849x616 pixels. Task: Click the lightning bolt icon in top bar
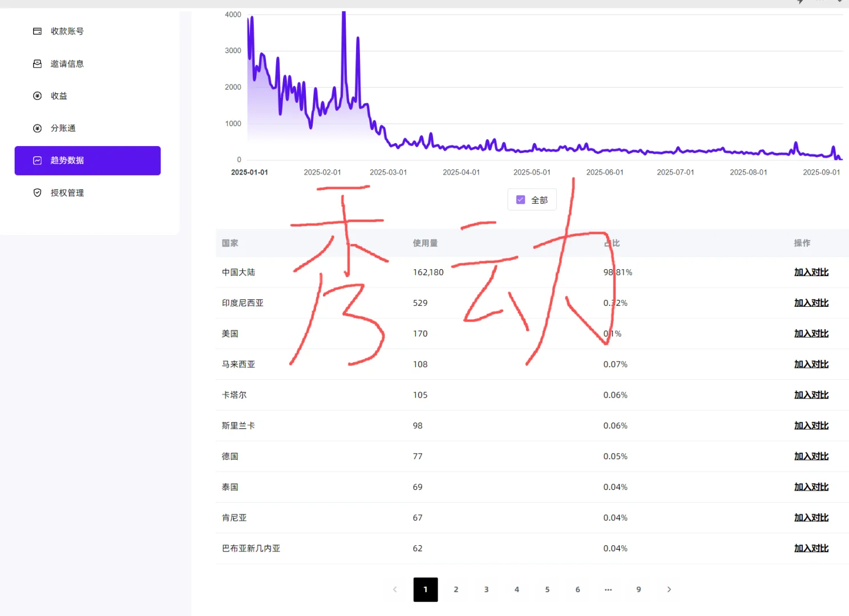pyautogui.click(x=799, y=3)
